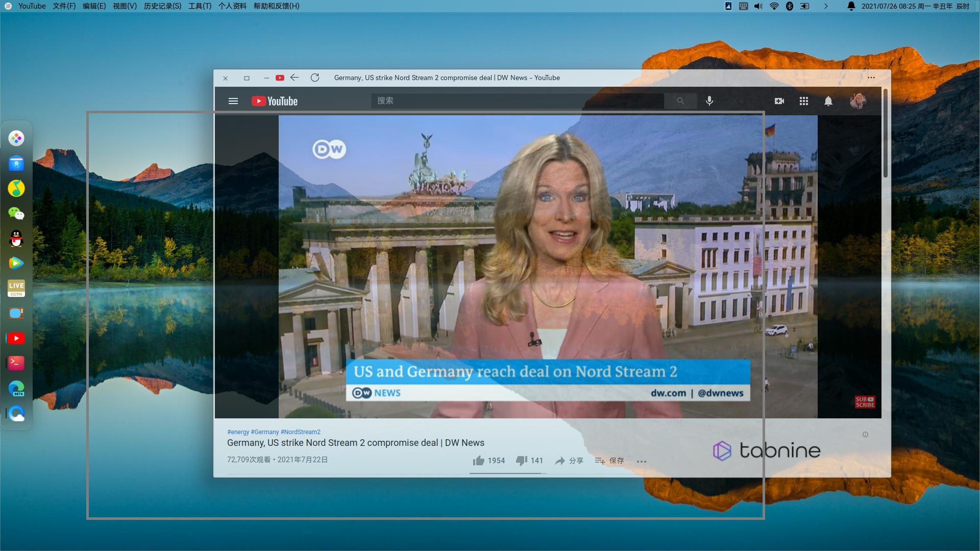
Task: Open the user avatar account menu
Action: (x=857, y=101)
